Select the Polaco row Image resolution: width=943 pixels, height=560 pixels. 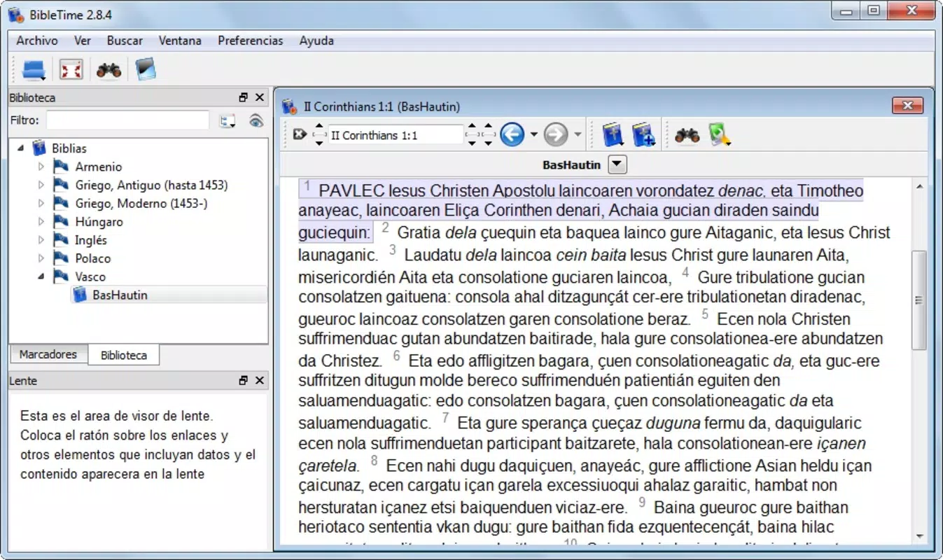92,258
